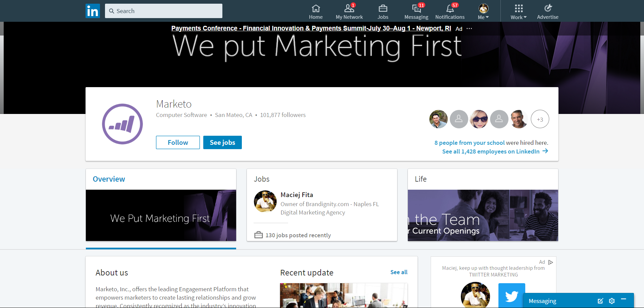See all 1,428 employees on LinkedIn
Screen dimensions: 644x308
pos(491,151)
